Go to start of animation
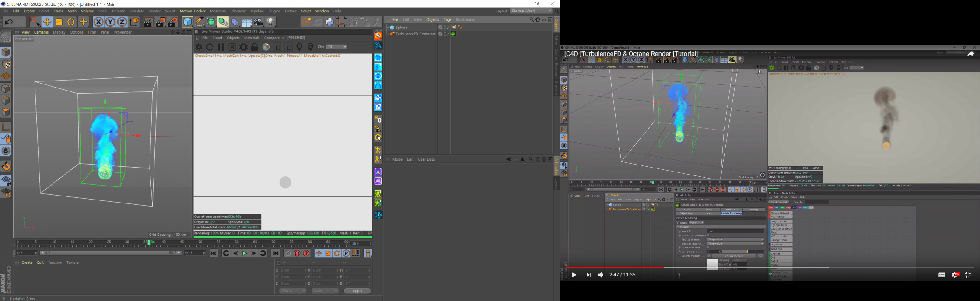Viewport: 980px width, 301px height. click(213, 253)
